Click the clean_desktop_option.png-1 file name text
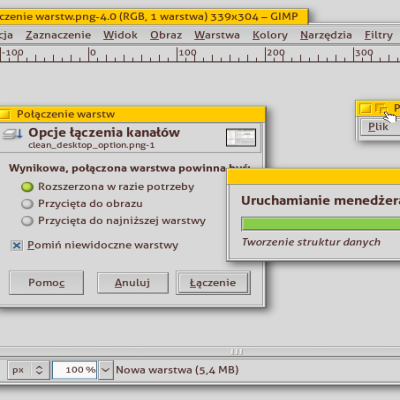400x400 pixels. point(91,145)
